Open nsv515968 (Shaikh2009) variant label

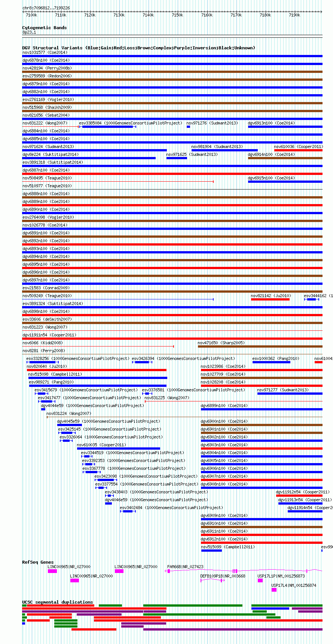click(47, 107)
